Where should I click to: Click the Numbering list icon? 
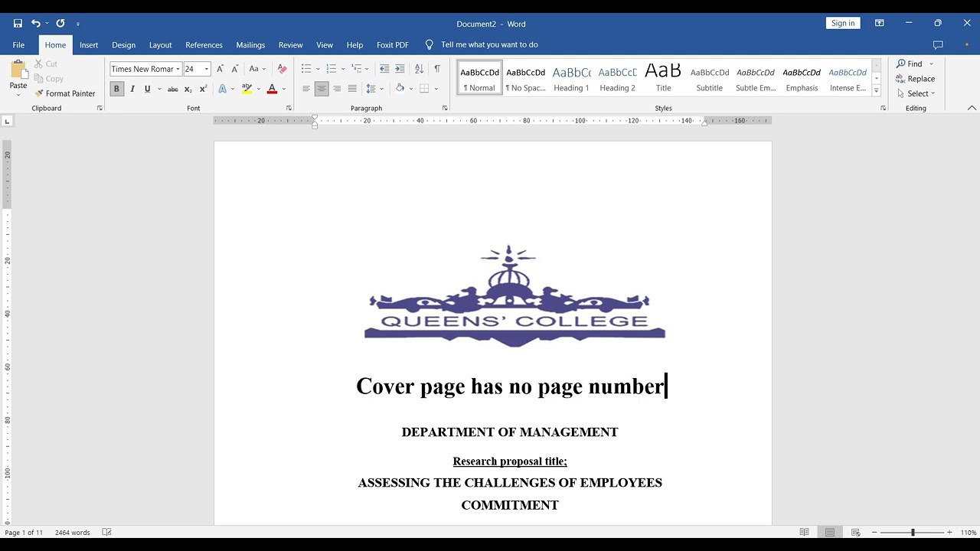[x=331, y=69]
